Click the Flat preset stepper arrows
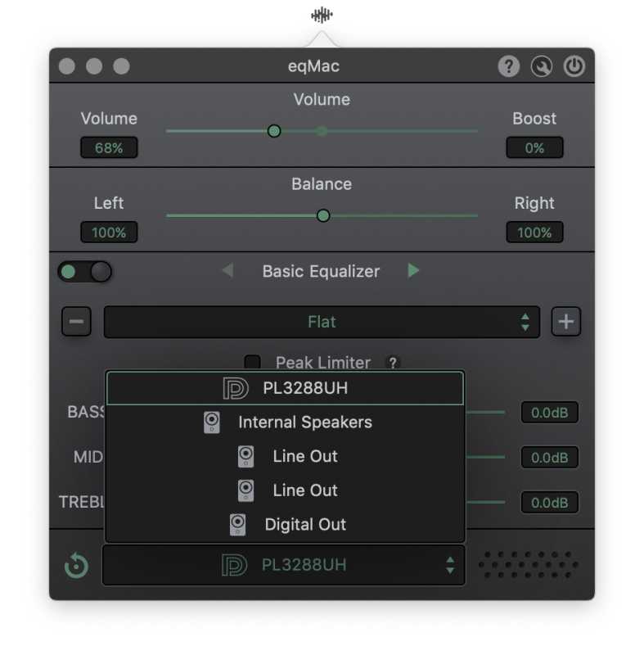 (525, 322)
